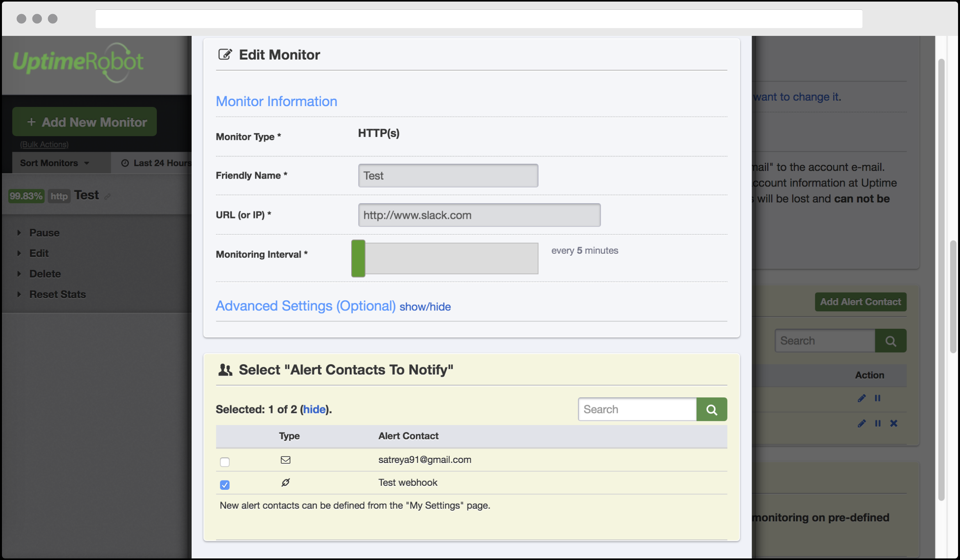Enable the satreya91@gmail.com alert contact checkbox
The width and height of the screenshot is (960, 560).
point(225,462)
